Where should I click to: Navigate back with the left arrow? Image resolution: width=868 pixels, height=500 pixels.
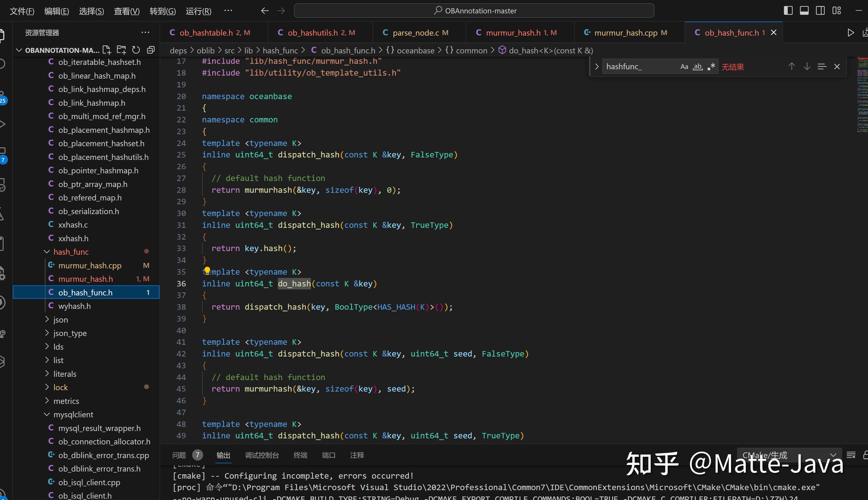click(x=265, y=11)
